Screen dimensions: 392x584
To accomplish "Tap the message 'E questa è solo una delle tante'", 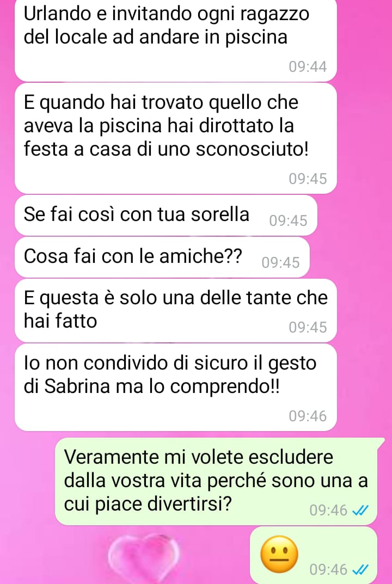I will (x=176, y=310).
